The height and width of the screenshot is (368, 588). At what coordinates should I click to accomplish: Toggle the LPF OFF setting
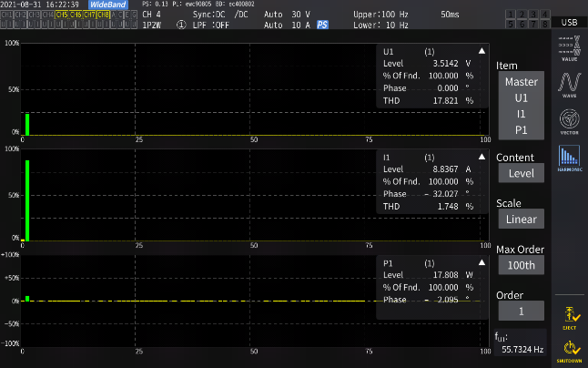click(x=209, y=26)
